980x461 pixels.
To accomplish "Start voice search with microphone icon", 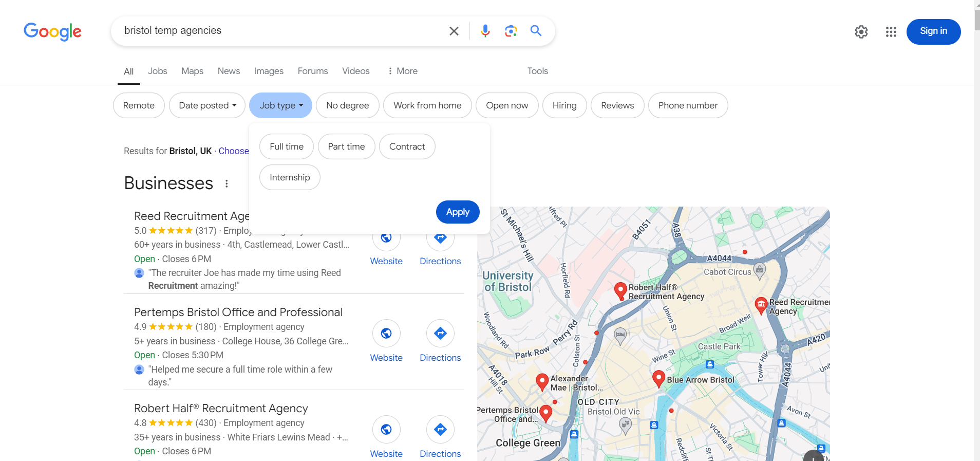I will coord(485,31).
